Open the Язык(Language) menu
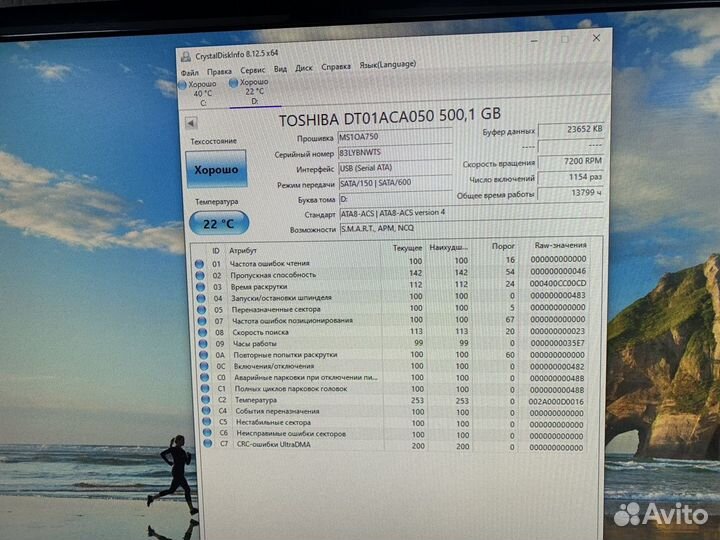The height and width of the screenshot is (540, 720). click(388, 64)
